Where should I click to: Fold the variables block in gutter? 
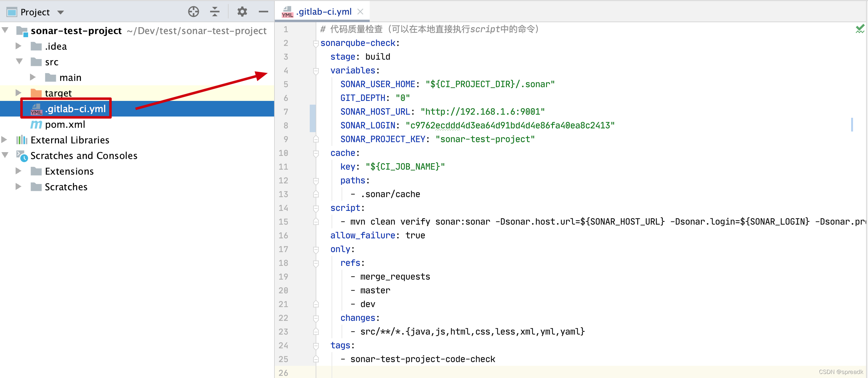316,71
